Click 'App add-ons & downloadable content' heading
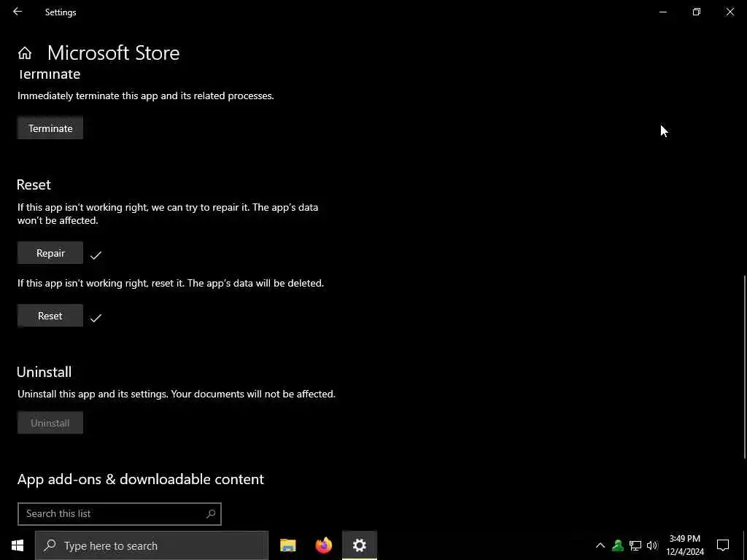 [x=141, y=479]
